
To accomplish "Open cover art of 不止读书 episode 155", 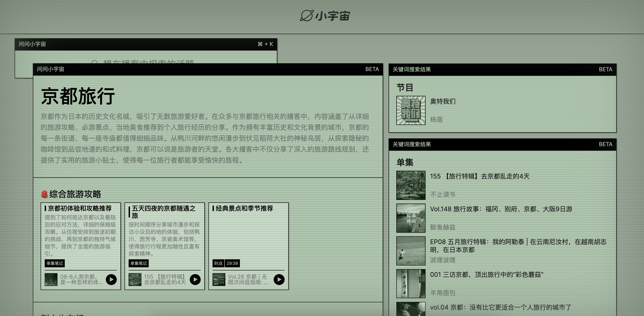I will 410,185.
